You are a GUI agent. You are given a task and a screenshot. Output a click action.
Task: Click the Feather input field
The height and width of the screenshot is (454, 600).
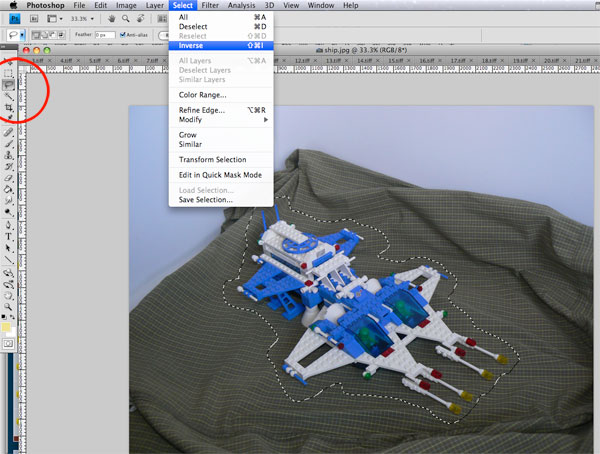point(104,35)
